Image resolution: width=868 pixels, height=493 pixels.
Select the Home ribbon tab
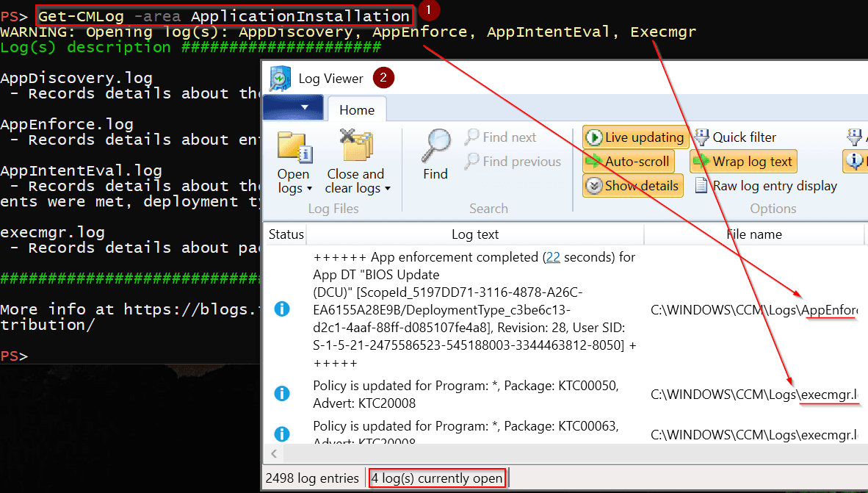(x=357, y=110)
